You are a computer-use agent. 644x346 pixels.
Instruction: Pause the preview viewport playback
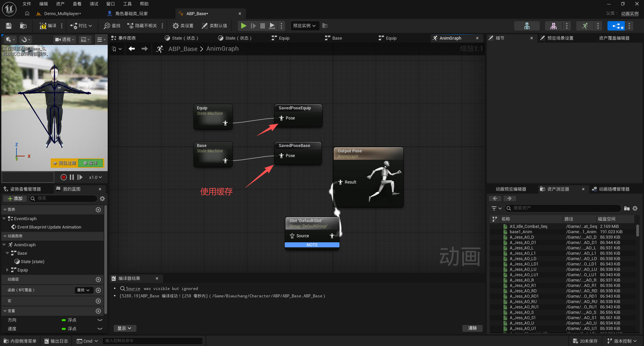pyautogui.click(x=72, y=177)
